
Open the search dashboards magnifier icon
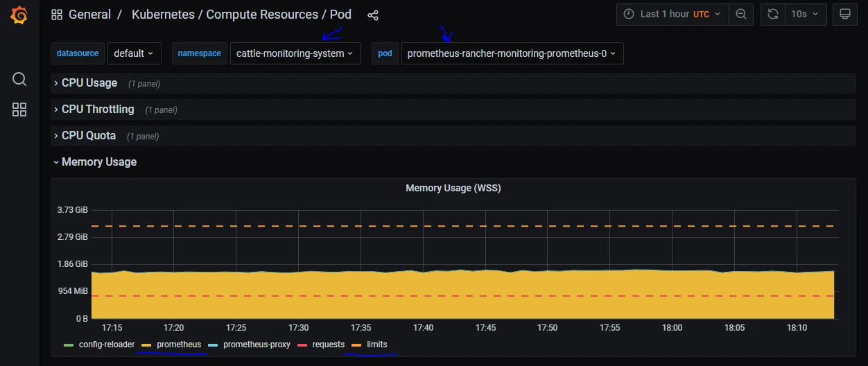[x=19, y=79]
